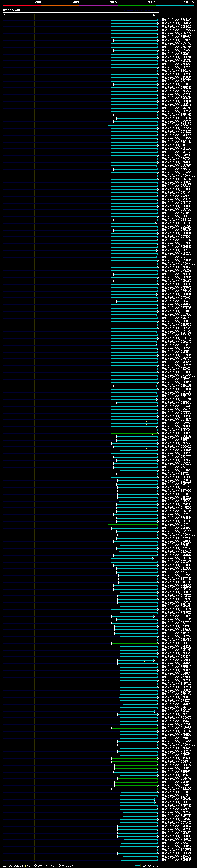Open hit UniRef100_A5H270

tap(176, 91)
